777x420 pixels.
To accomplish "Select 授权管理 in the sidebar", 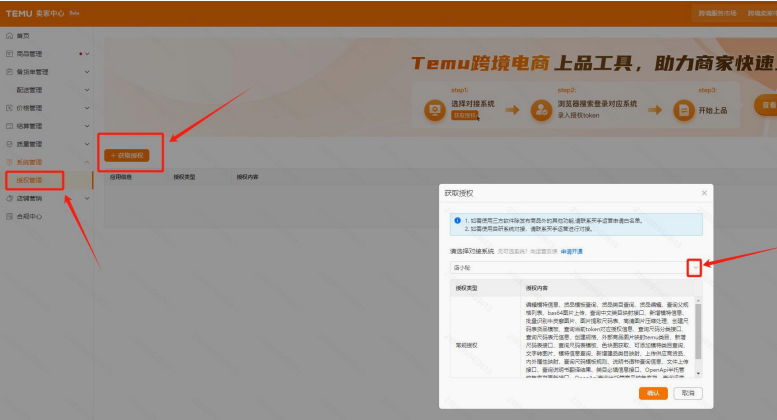I will point(29,180).
